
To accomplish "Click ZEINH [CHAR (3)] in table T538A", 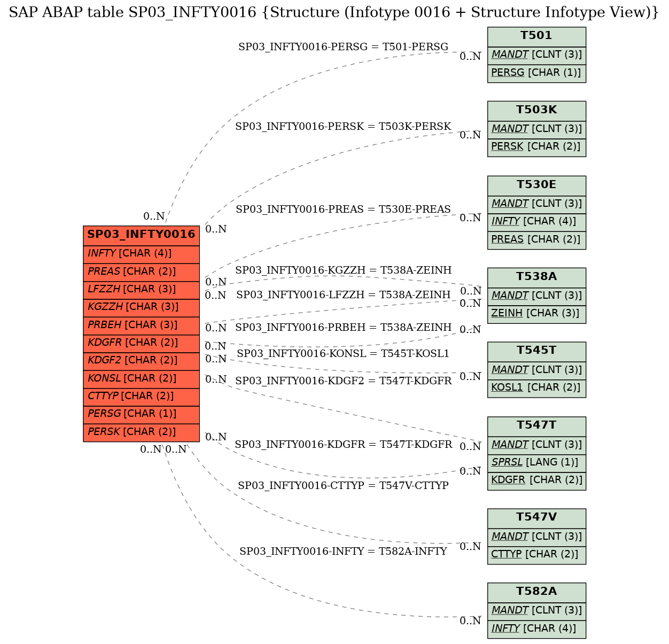I will click(536, 314).
